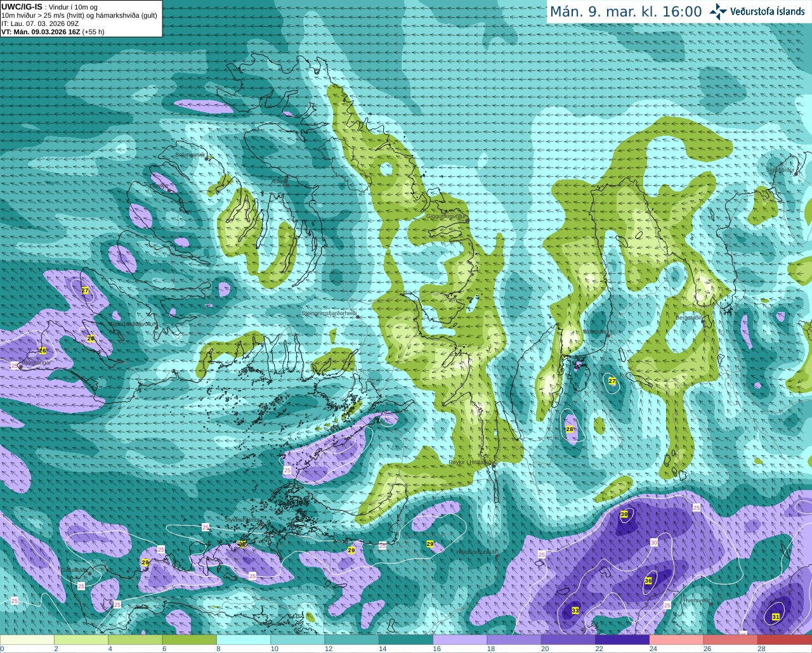Click the Flateyri station label
This screenshot has height=653, width=812.
pos(159,186)
